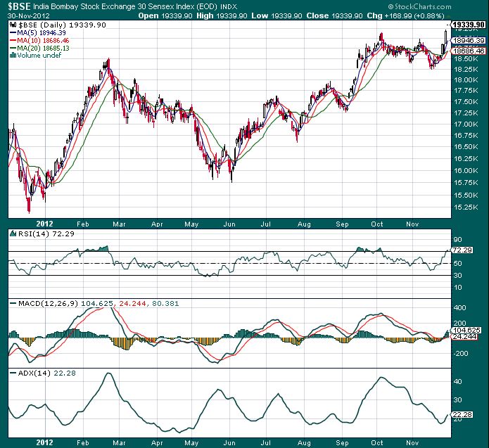Click the 18686.46 MA tag on right axis
The image size is (489, 448).
[469, 51]
